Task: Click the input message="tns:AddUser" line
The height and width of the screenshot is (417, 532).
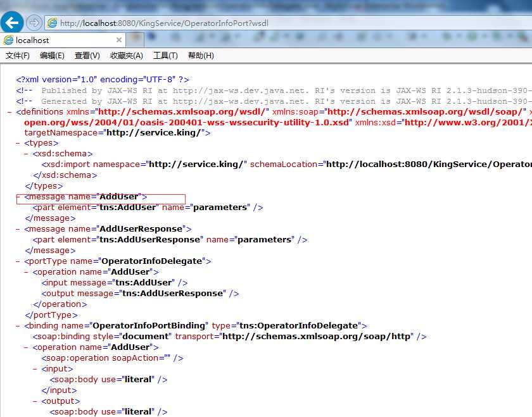Action: pos(115,283)
